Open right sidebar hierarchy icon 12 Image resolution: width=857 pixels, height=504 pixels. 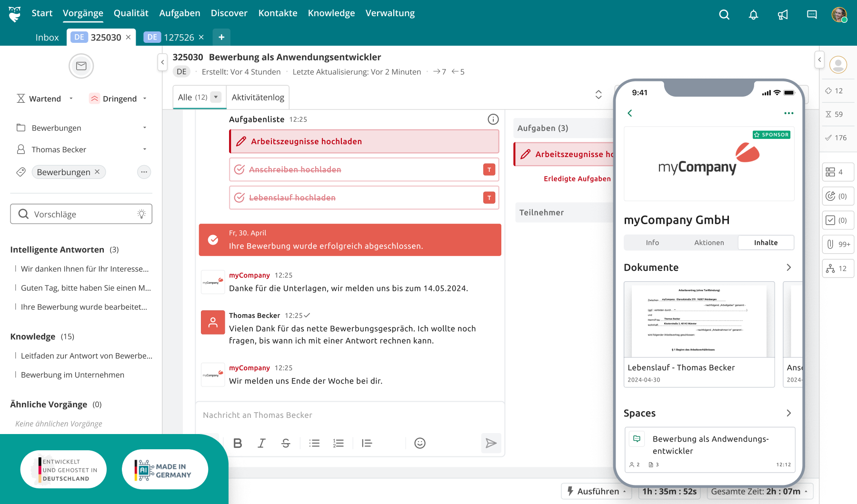(838, 268)
